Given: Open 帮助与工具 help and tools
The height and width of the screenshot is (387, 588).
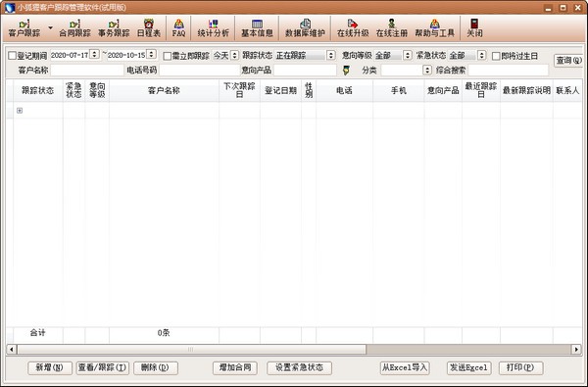Looking at the screenshot, I should (x=434, y=28).
